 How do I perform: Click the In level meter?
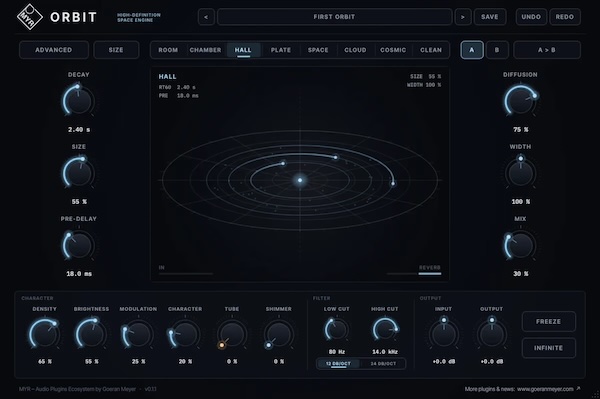186,274
